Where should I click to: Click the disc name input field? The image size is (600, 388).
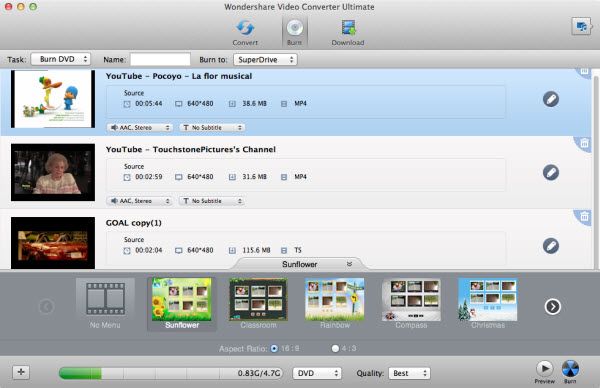[160, 59]
